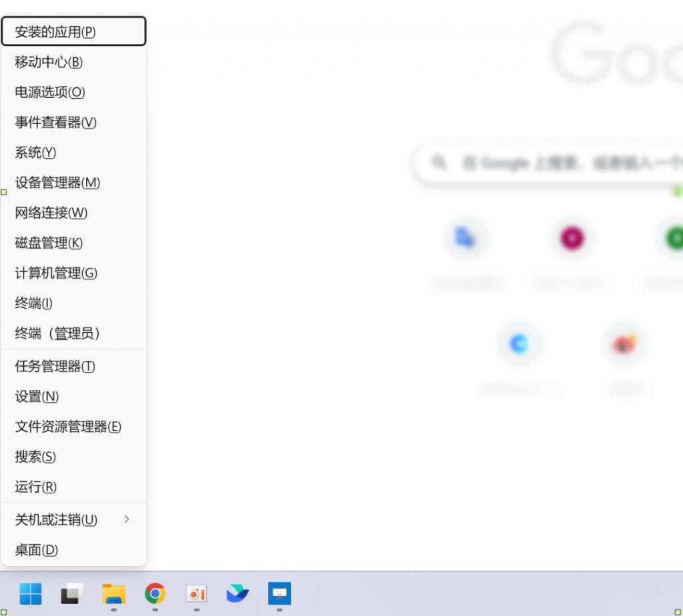This screenshot has width=683, height=616.
Task: Open the orange presentation app in taskbar
Action: (196, 593)
